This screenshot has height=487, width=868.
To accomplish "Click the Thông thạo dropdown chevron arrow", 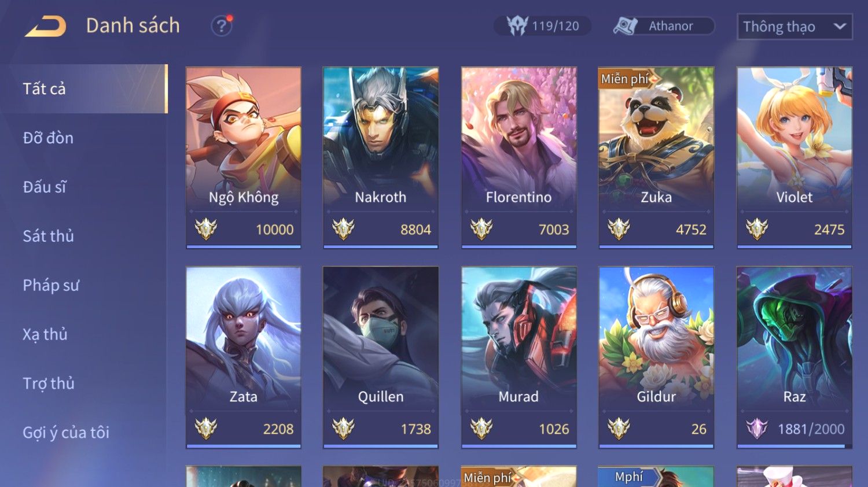I will (840, 27).
